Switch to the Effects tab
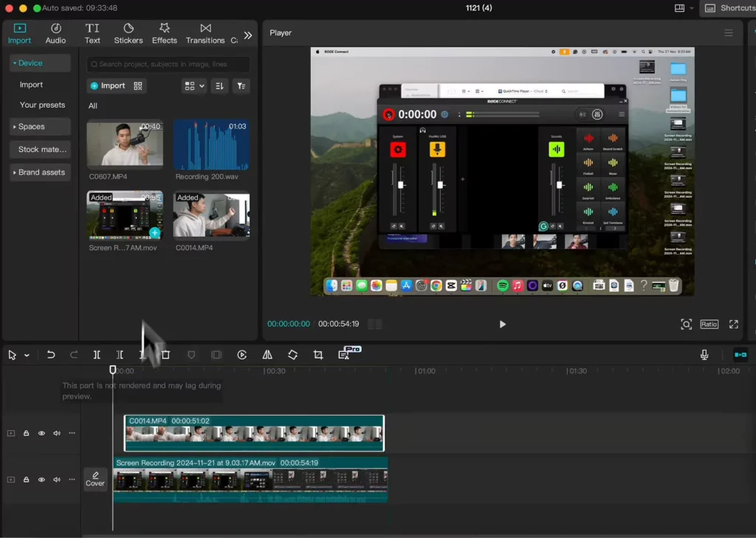756x538 pixels. pyautogui.click(x=165, y=34)
